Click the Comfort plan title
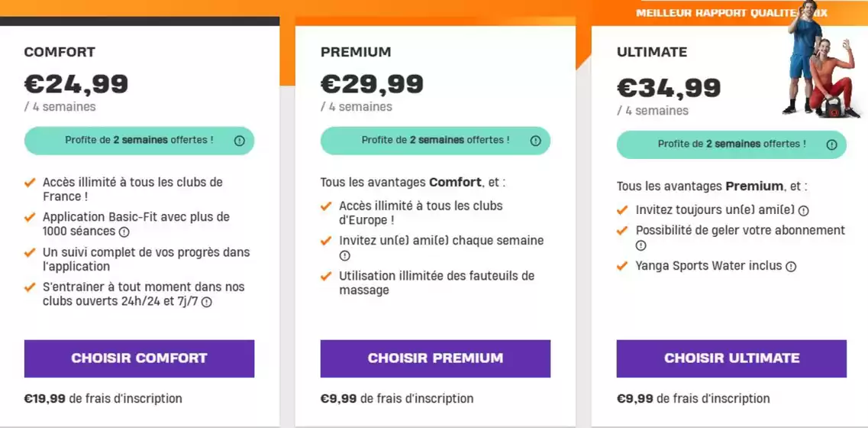The height and width of the screenshot is (428, 868). [60, 52]
